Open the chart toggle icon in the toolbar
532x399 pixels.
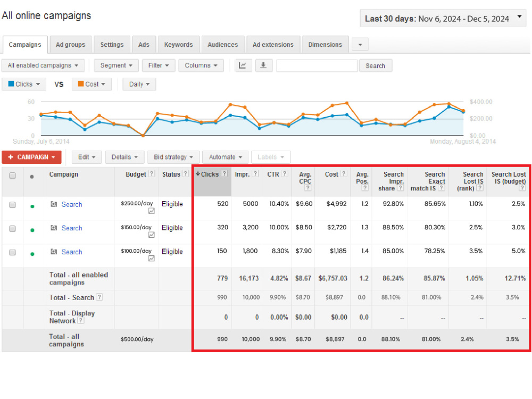[x=243, y=65]
